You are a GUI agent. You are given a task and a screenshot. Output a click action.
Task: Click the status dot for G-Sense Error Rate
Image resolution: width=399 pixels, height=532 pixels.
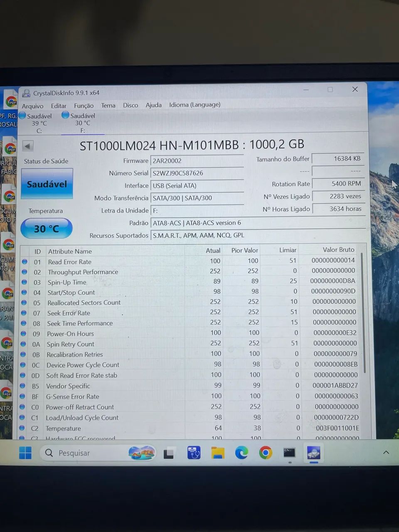pos(22,397)
